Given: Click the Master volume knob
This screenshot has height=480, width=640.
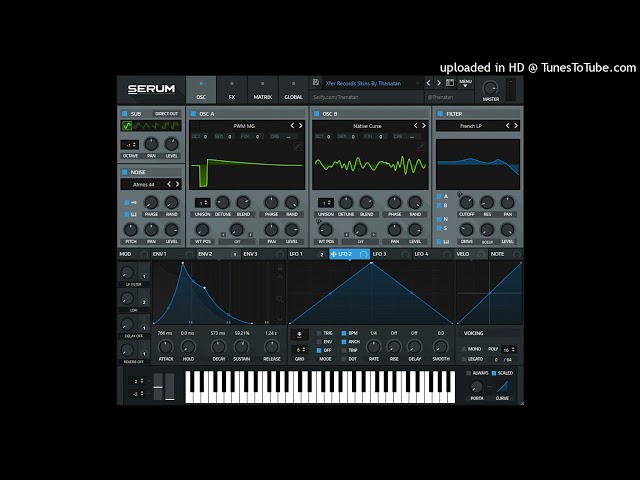Looking at the screenshot, I should (490, 88).
